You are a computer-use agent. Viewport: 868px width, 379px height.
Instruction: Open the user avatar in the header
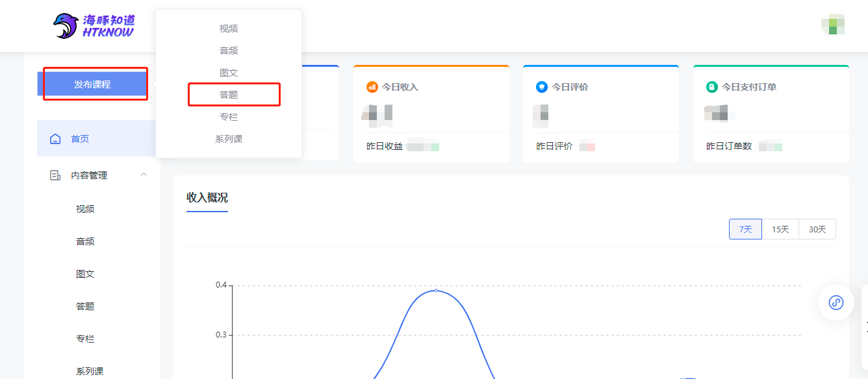tap(833, 24)
